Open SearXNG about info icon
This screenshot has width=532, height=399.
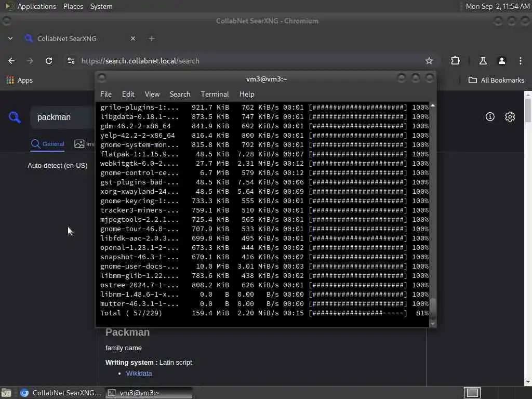click(490, 117)
